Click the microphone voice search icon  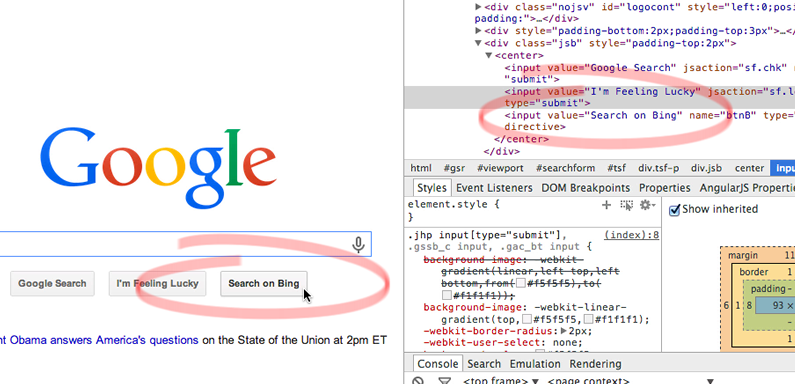coord(358,245)
